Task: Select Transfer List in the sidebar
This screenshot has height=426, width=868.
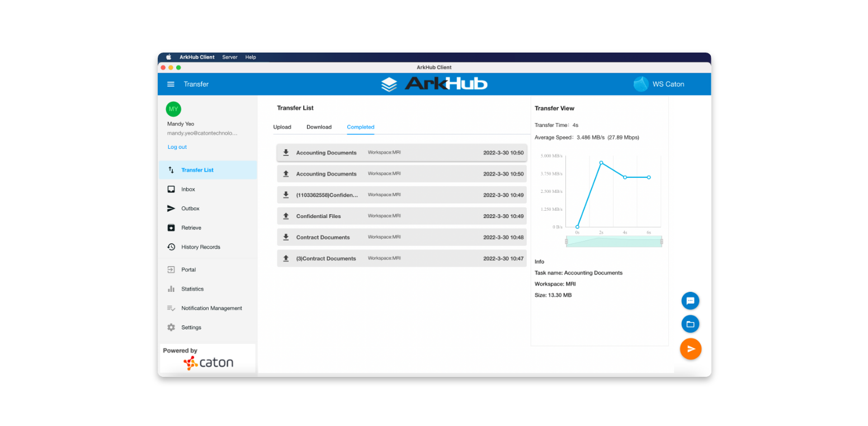Action: (x=197, y=170)
